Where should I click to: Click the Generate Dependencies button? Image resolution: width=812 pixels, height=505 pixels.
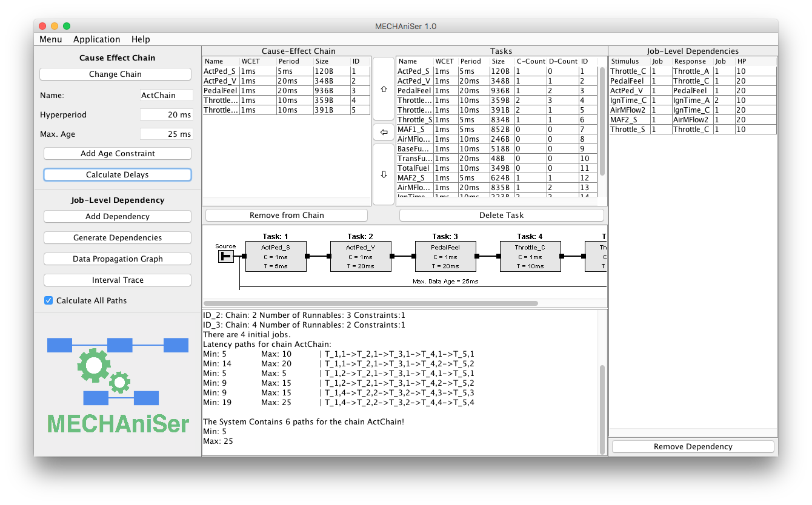pos(118,238)
